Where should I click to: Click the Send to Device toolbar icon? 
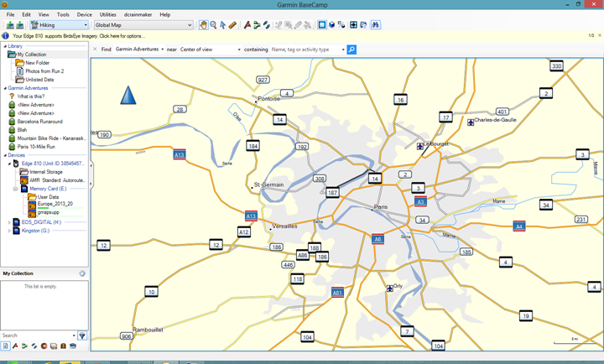10,25
